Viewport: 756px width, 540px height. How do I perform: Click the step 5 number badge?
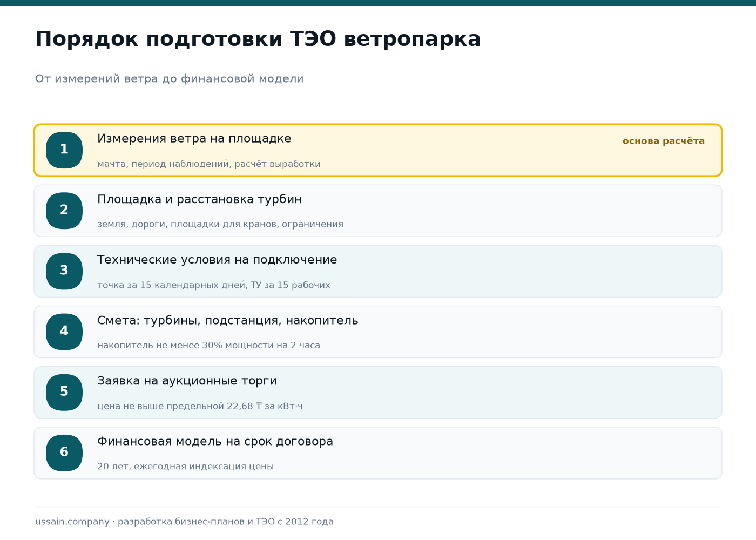(x=64, y=392)
